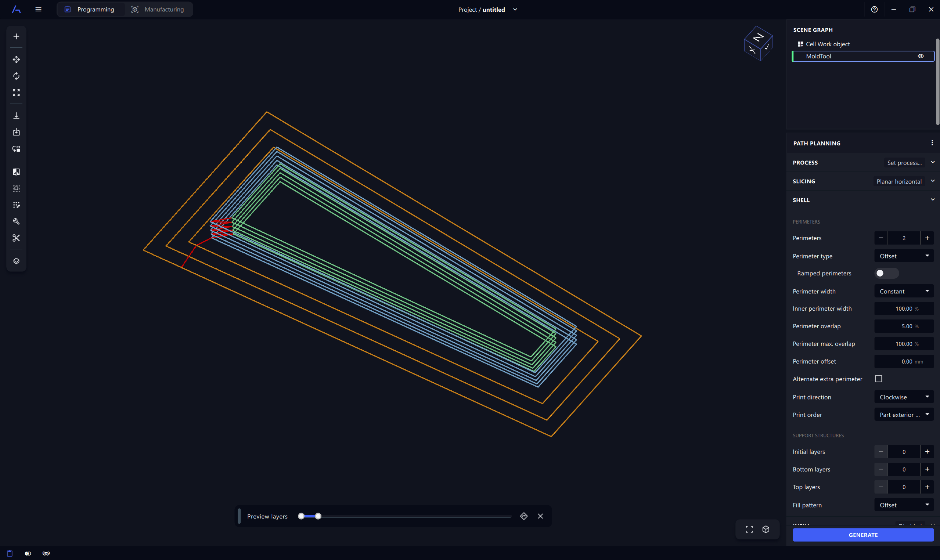This screenshot has height=560, width=940.
Task: Click the Perimeter overlap value field
Action: [x=904, y=326]
